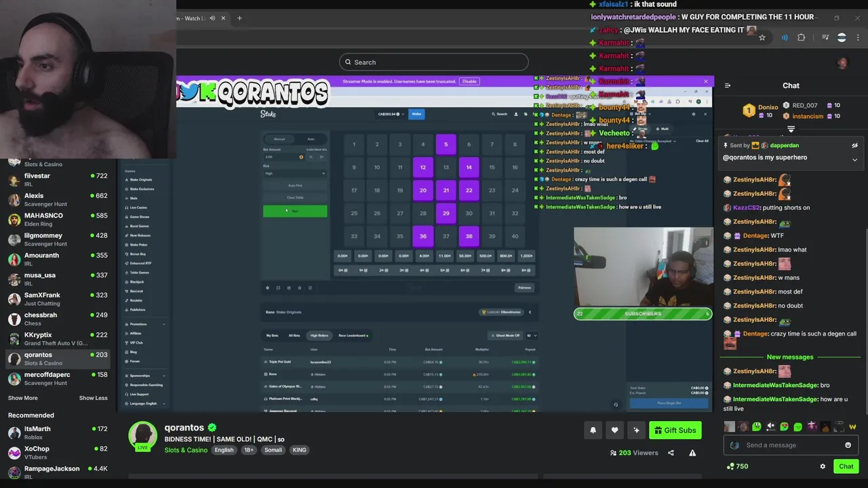
Task: Click the Disable streamer mode button in stream
Action: (469, 81)
